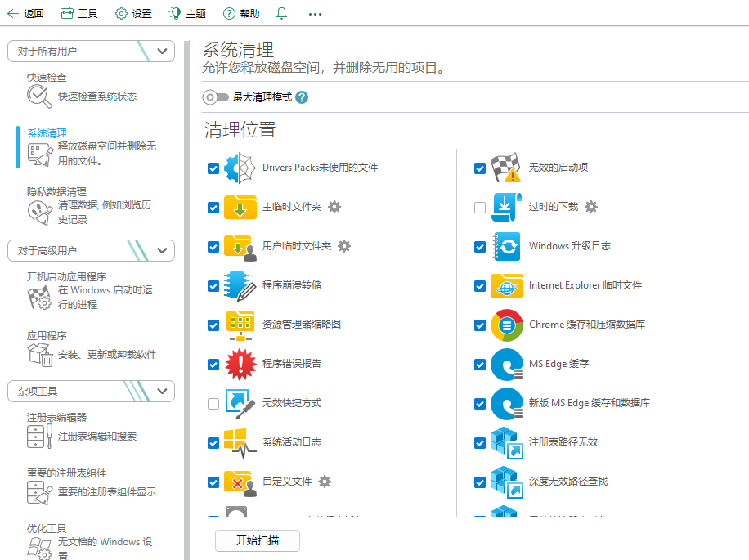Image resolution: width=749 pixels, height=560 pixels.
Task: Open settings gear next to 主临时文件夹
Action: pyautogui.click(x=334, y=207)
